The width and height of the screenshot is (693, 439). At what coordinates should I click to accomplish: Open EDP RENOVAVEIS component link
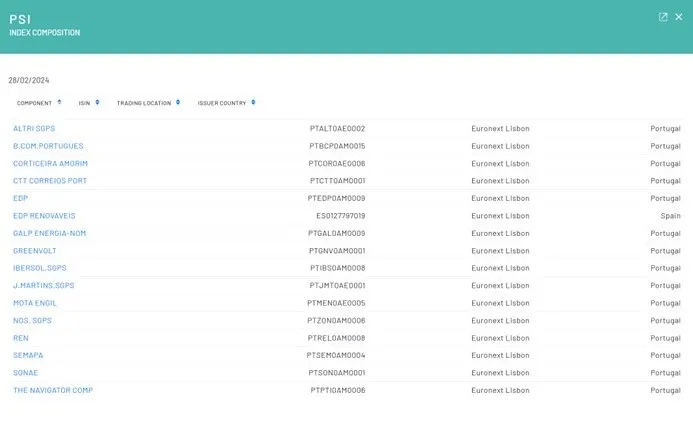click(44, 216)
